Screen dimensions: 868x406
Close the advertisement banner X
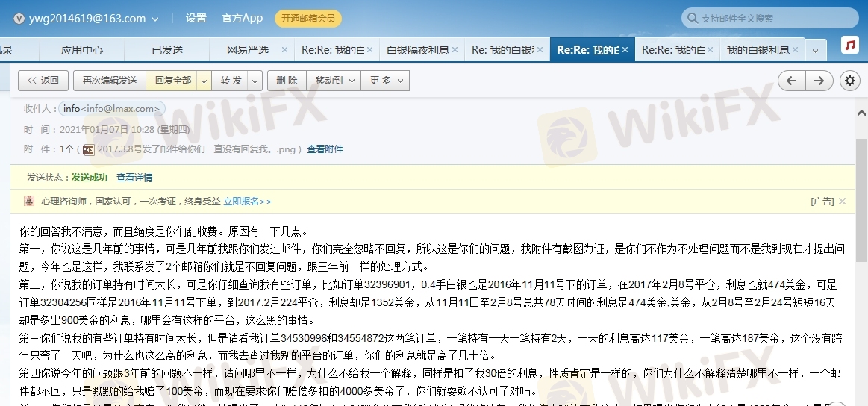pos(843,202)
